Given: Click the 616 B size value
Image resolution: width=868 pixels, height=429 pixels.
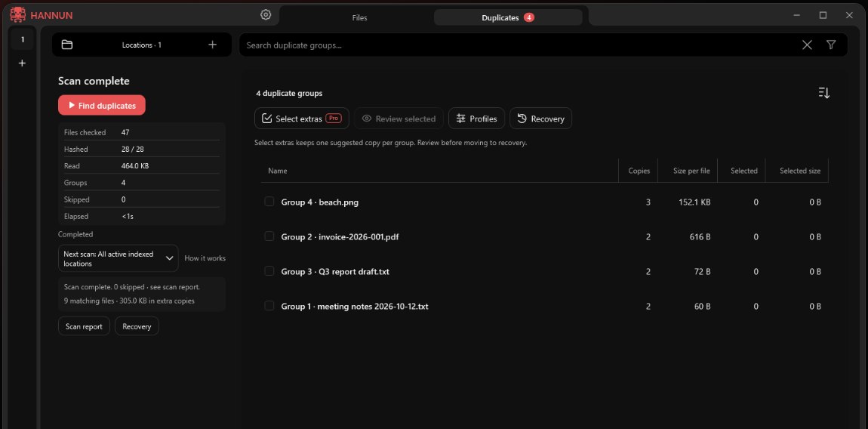Looking at the screenshot, I should [x=700, y=236].
